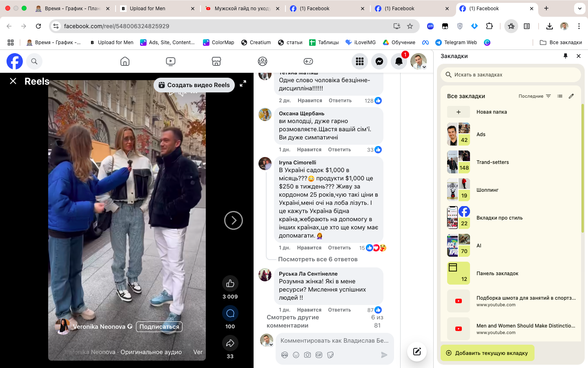Image resolution: width=588 pixels, height=368 pixels.
Task: Open the notifications bell
Action: click(x=399, y=61)
